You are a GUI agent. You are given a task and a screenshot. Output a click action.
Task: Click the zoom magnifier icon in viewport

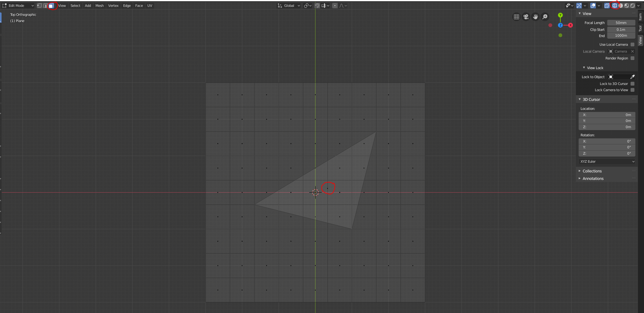[x=545, y=17]
